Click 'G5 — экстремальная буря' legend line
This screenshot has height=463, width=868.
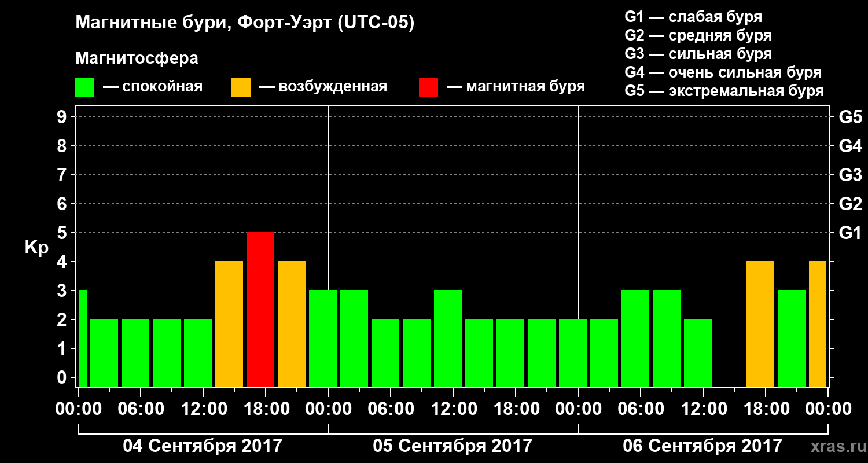724,91
